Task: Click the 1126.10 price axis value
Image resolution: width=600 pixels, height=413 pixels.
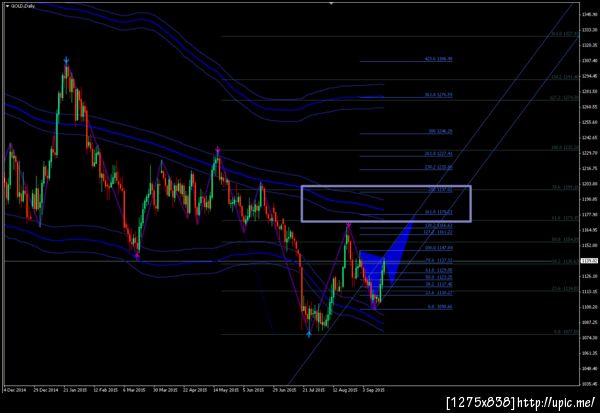Action: click(589, 276)
